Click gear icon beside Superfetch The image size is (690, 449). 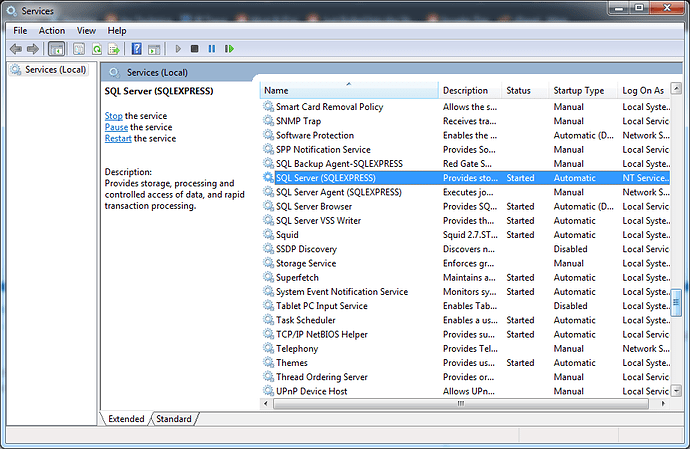(x=268, y=277)
